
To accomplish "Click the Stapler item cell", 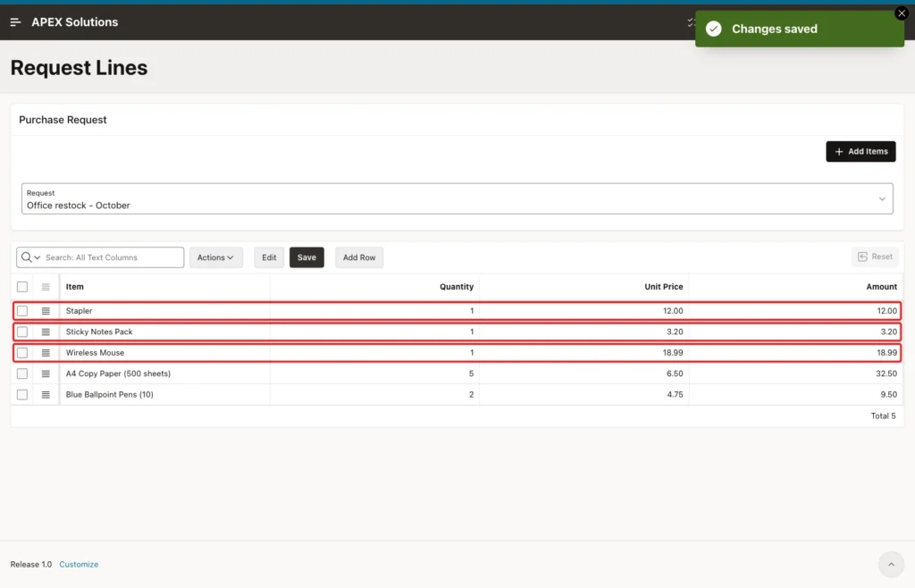I will click(x=165, y=311).
